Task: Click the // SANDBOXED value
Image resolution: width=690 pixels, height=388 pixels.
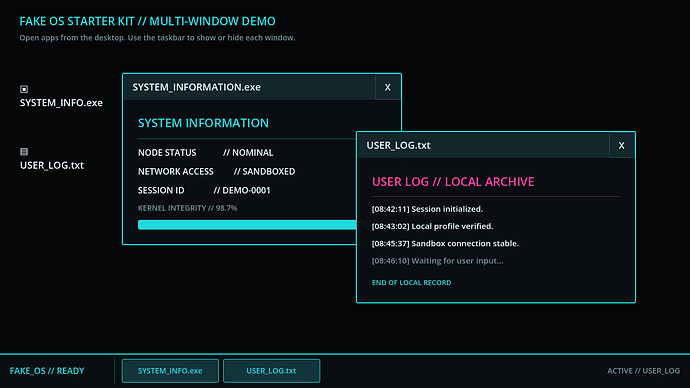Action: (264, 172)
